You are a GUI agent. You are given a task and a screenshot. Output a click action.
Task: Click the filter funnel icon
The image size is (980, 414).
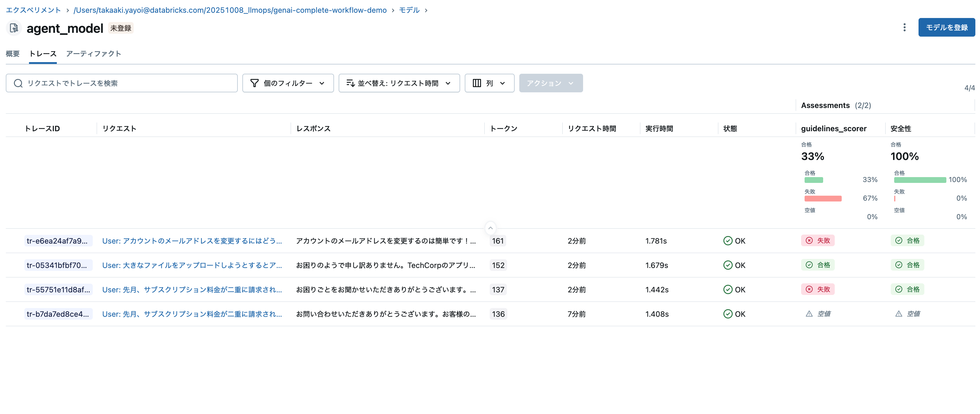click(x=254, y=83)
